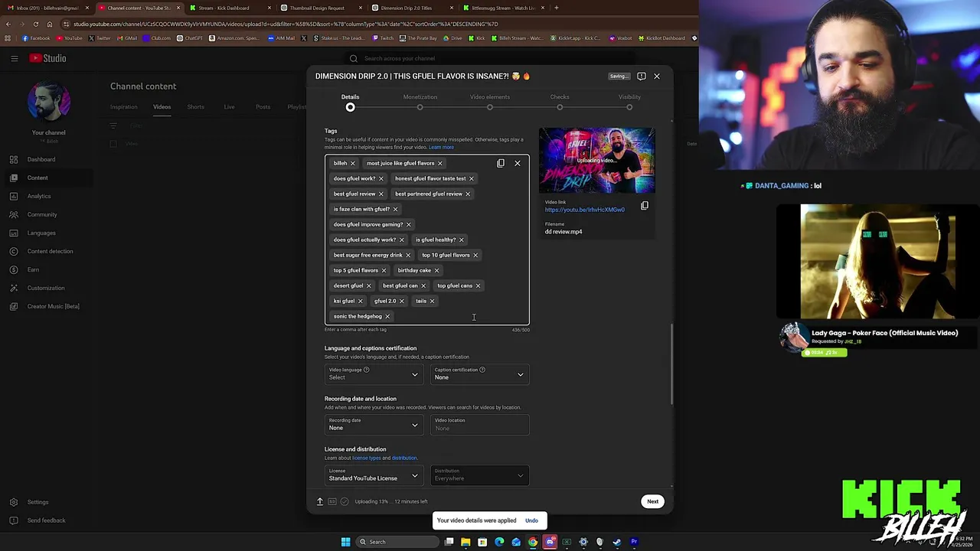Open the youtu.be video link
The height and width of the screenshot is (551, 980).
point(585,210)
